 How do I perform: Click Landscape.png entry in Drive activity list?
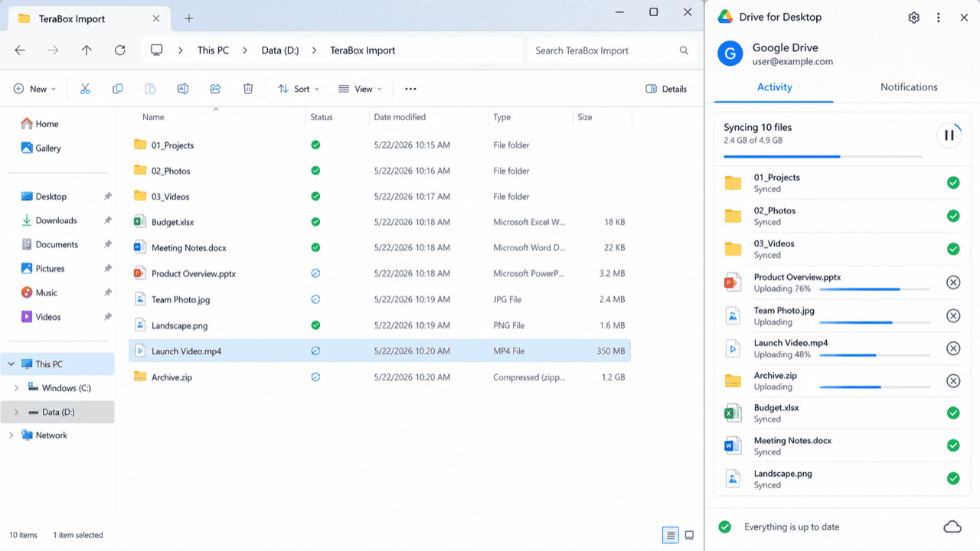click(x=841, y=479)
